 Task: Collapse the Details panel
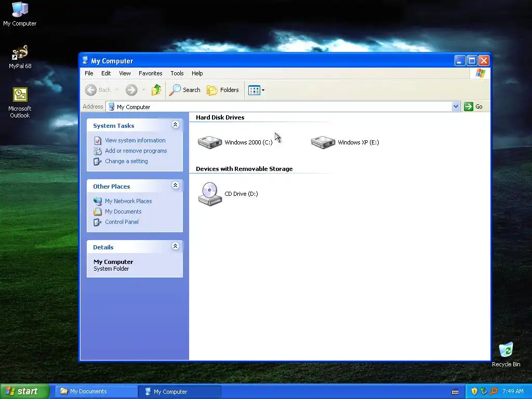176,246
